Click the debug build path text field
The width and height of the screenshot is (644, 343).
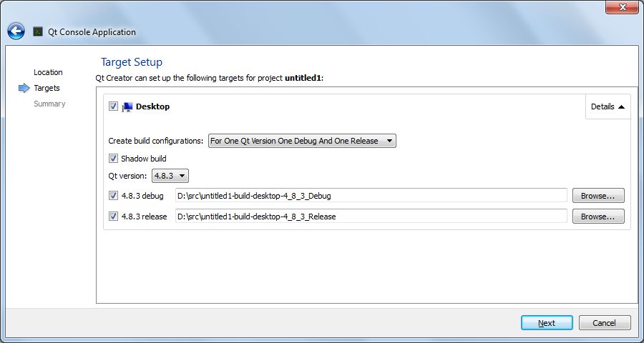(x=371, y=195)
